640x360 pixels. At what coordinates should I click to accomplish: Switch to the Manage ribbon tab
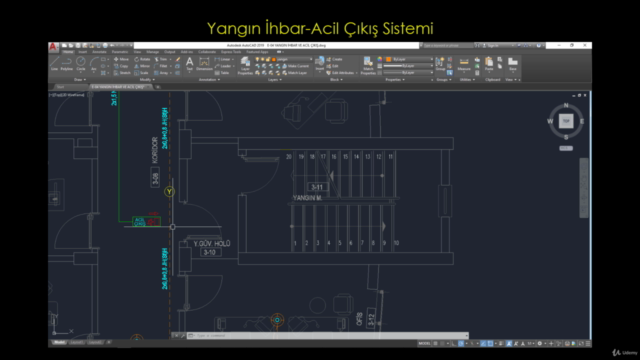pyautogui.click(x=153, y=52)
